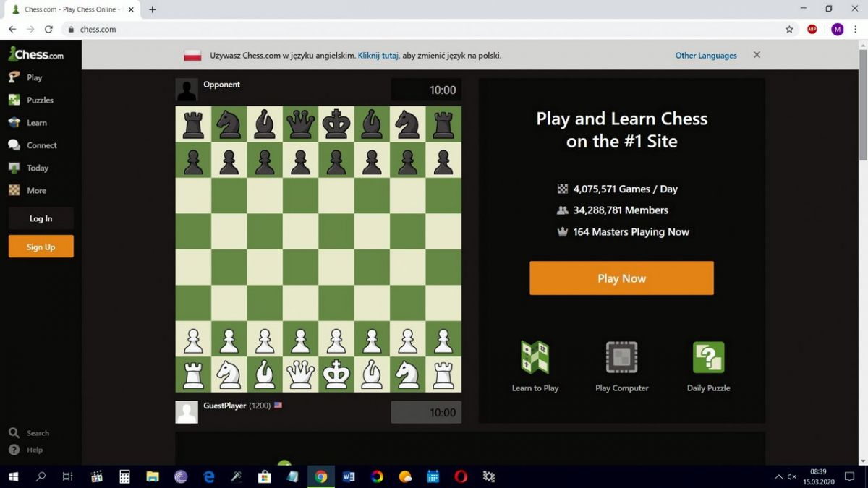
Task: Select the black queen piece
Action: [x=300, y=124]
